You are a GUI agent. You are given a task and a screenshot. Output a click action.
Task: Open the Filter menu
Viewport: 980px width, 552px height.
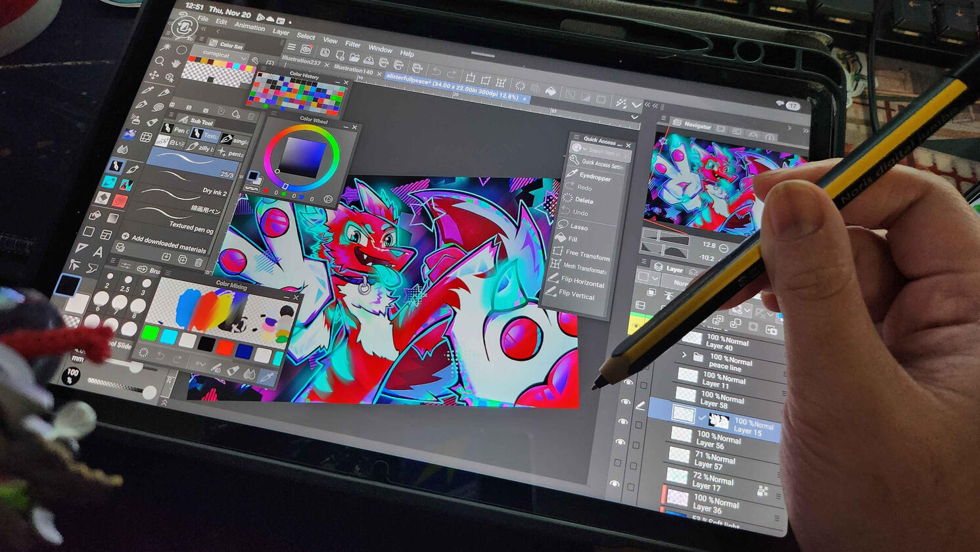(353, 45)
